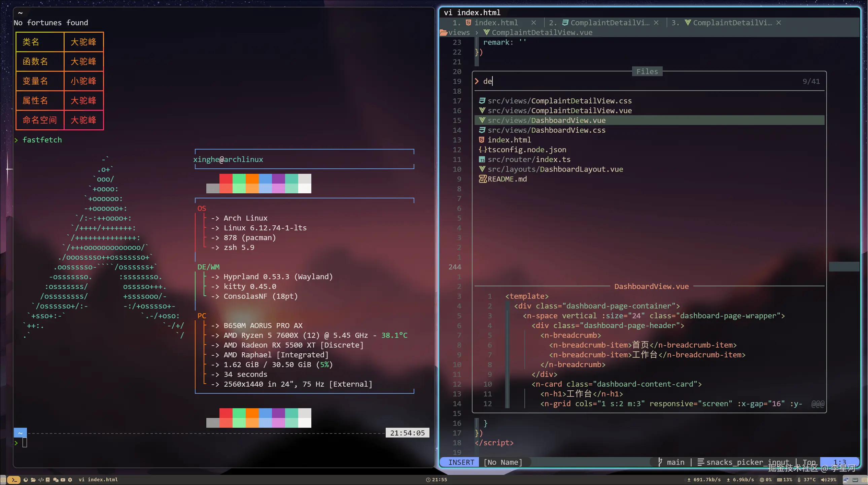Pick README.md from the Files list
The width and height of the screenshot is (868, 485).
tap(507, 179)
